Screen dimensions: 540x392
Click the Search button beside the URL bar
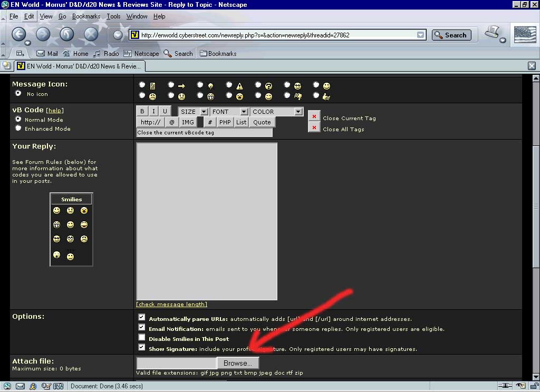click(451, 35)
